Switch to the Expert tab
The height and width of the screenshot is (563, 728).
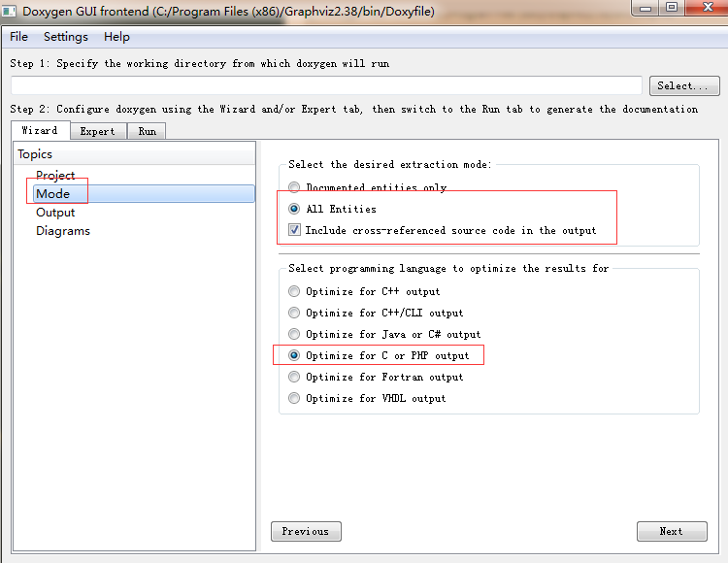98,131
